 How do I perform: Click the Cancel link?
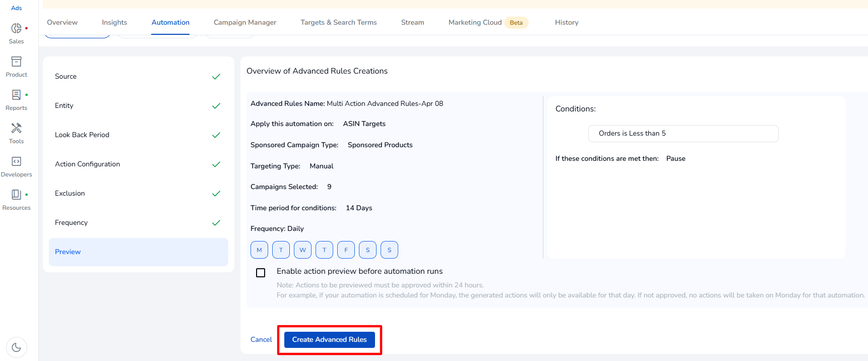coord(261,340)
